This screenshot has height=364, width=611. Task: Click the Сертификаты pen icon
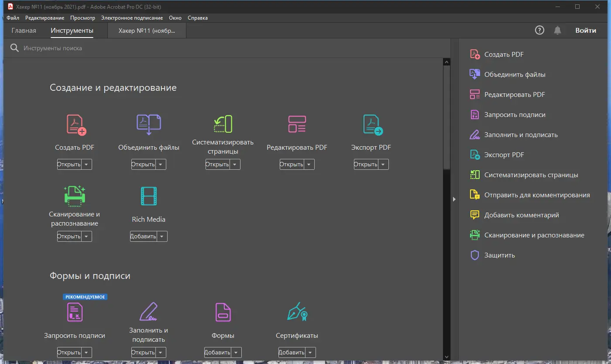(297, 312)
